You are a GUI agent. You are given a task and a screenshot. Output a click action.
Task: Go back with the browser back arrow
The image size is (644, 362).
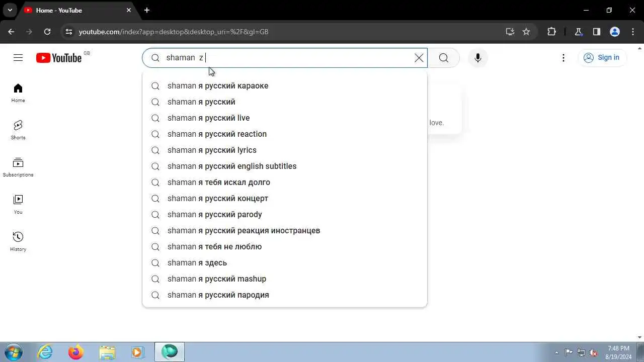11,32
